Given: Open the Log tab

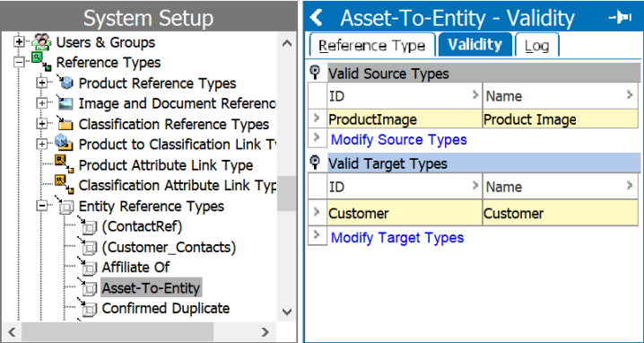Looking at the screenshot, I should click(536, 45).
